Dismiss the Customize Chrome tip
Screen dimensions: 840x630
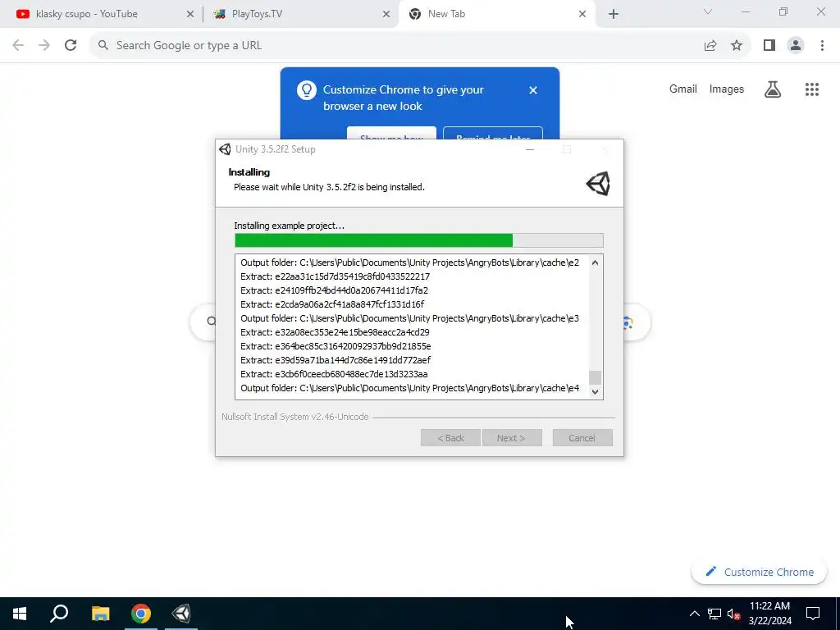[x=533, y=90]
